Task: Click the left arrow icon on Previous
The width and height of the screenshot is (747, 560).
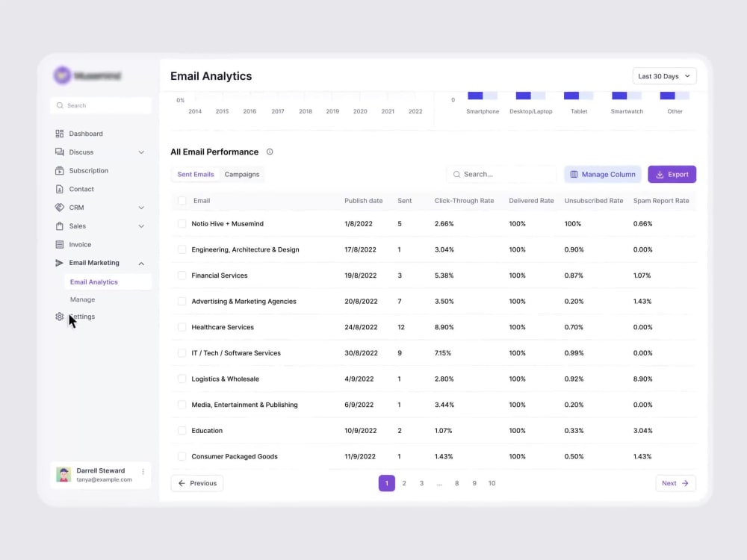Action: [182, 483]
